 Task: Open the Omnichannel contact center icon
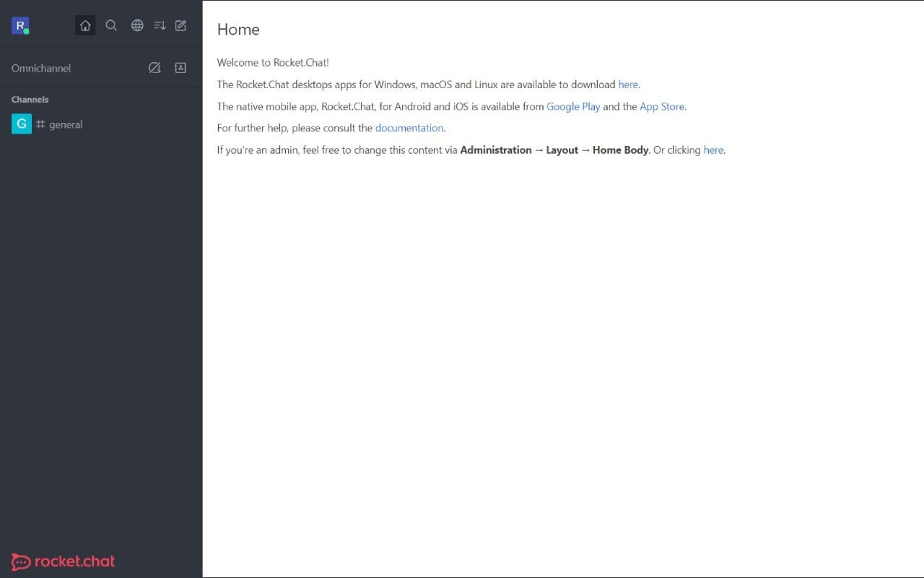tap(180, 67)
